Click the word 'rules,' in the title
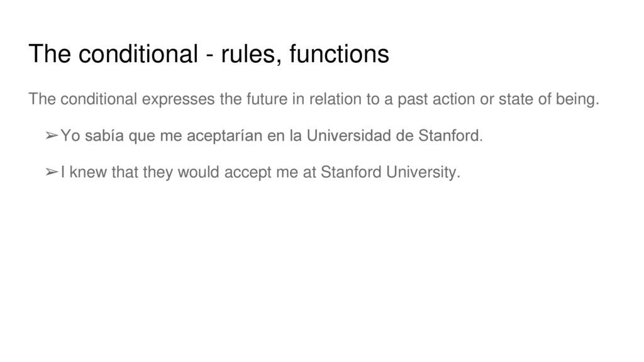The image size is (644, 362). click(x=252, y=54)
